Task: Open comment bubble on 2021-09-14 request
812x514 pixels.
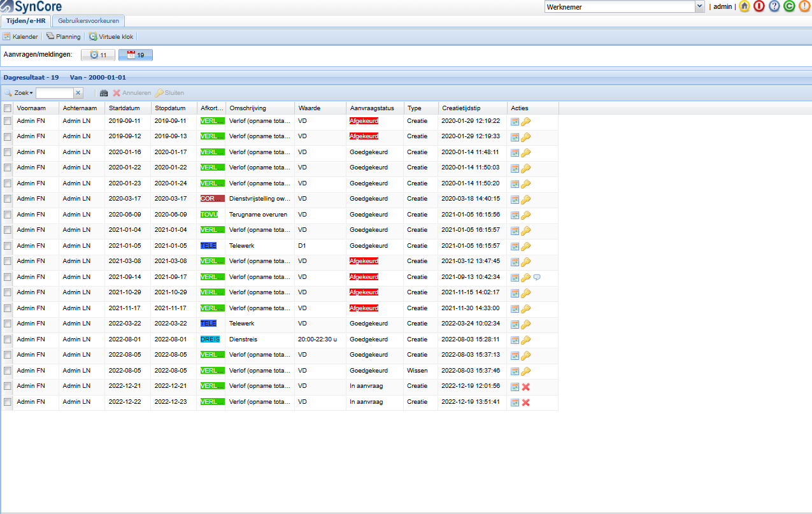Action: [x=537, y=277]
